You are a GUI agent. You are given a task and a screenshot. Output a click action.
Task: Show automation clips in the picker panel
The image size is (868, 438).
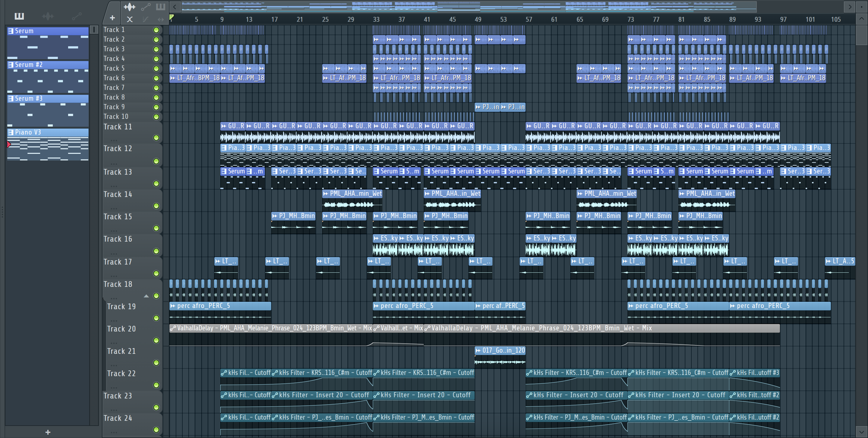pos(77,16)
